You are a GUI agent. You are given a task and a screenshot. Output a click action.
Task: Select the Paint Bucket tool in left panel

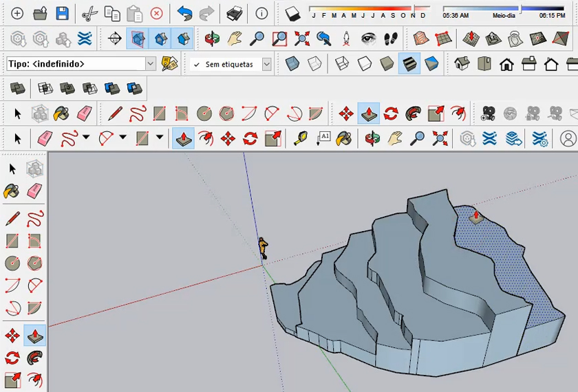click(12, 191)
